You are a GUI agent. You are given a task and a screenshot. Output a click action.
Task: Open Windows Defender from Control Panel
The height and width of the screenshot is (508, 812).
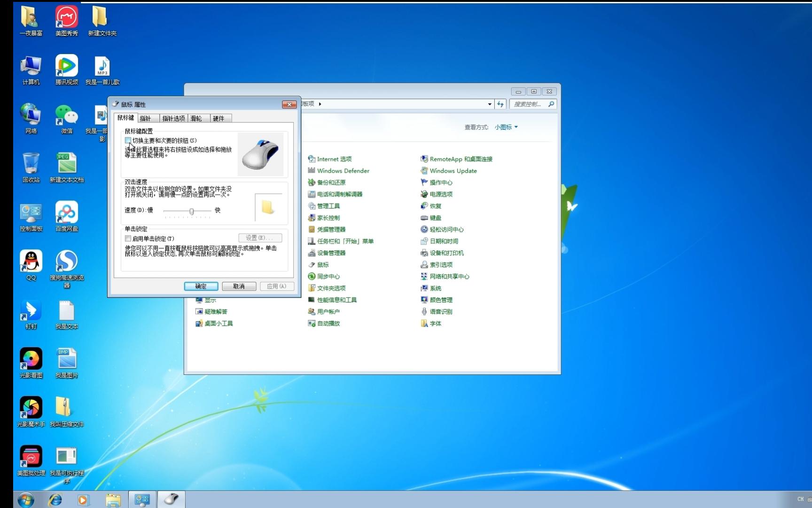point(342,170)
